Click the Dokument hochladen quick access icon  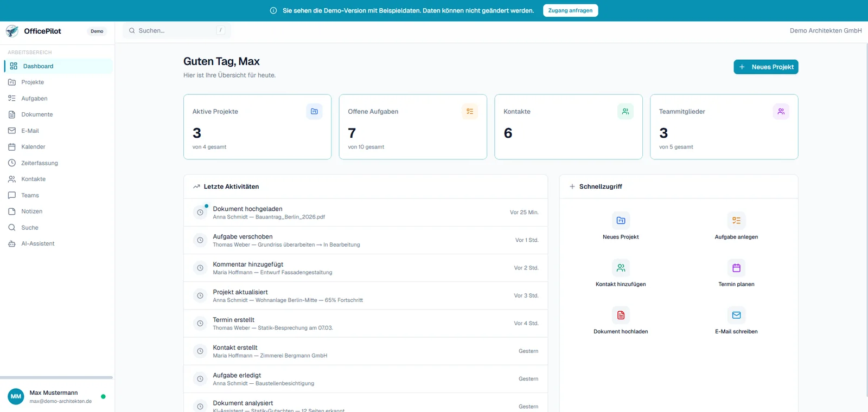(x=621, y=315)
